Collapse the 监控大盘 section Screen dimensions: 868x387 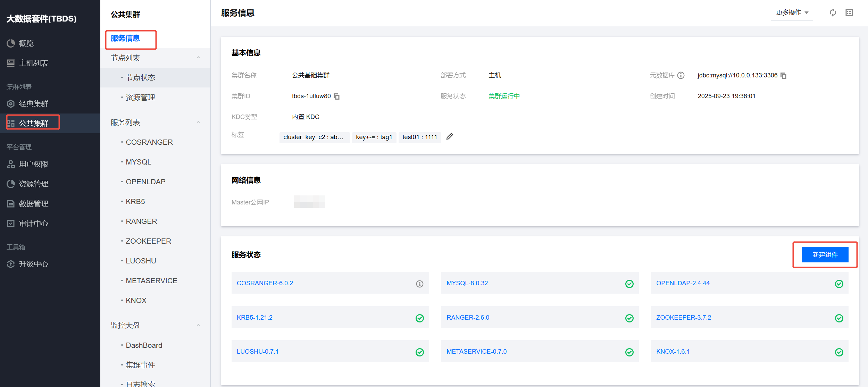(198, 326)
